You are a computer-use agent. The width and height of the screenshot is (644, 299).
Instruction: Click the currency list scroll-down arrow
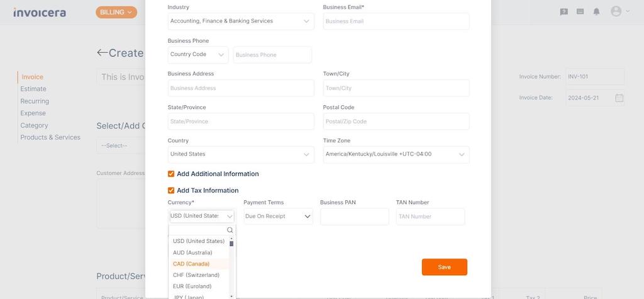click(x=231, y=296)
